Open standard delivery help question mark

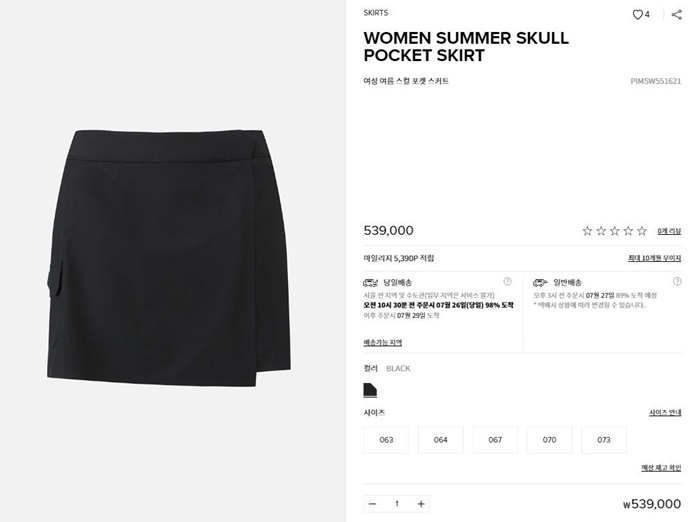[677, 281]
